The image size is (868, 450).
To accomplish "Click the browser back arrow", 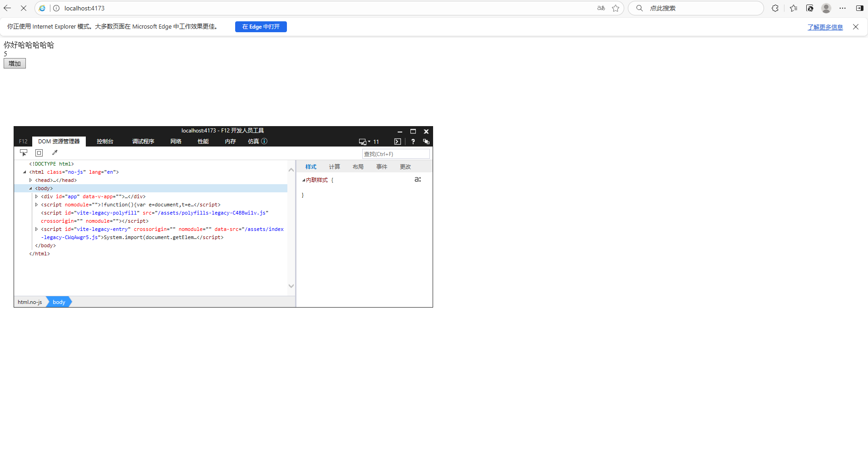I will [7, 8].
